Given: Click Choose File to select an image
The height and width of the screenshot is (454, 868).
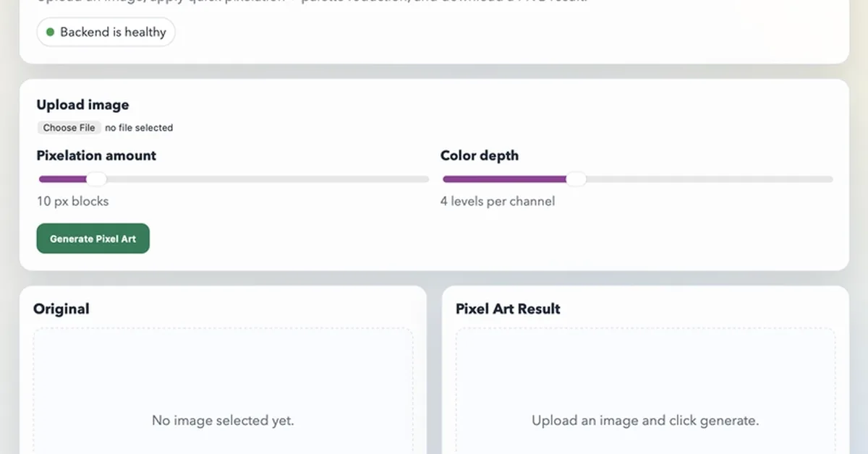Looking at the screenshot, I should tap(69, 127).
